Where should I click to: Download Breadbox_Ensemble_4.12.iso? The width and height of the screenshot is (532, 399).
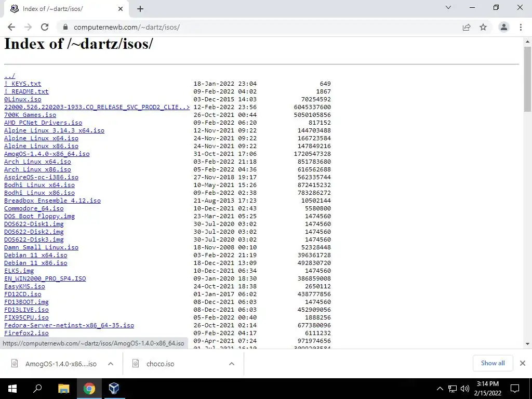[52, 201]
